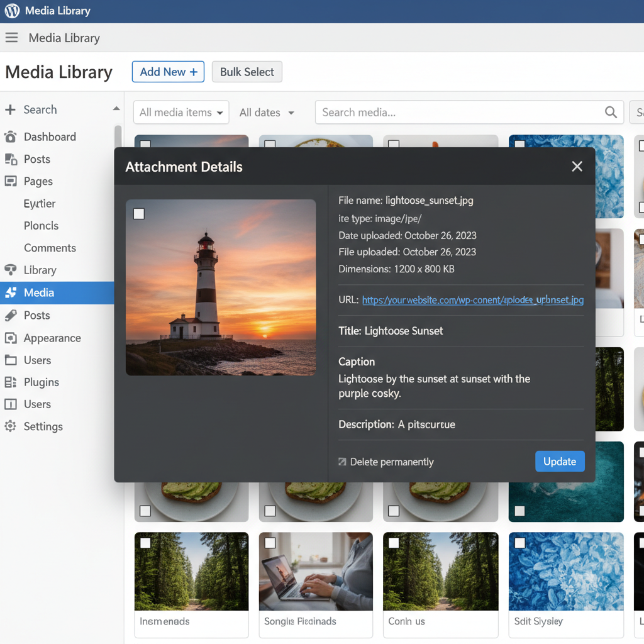644x644 pixels.
Task: Open the WordPress logo home icon
Action: [11, 11]
